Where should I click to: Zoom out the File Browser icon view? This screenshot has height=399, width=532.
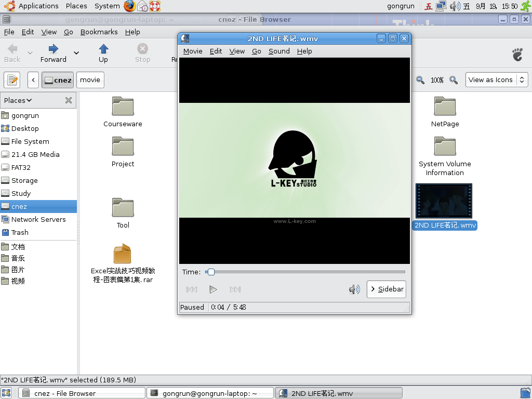(x=420, y=80)
